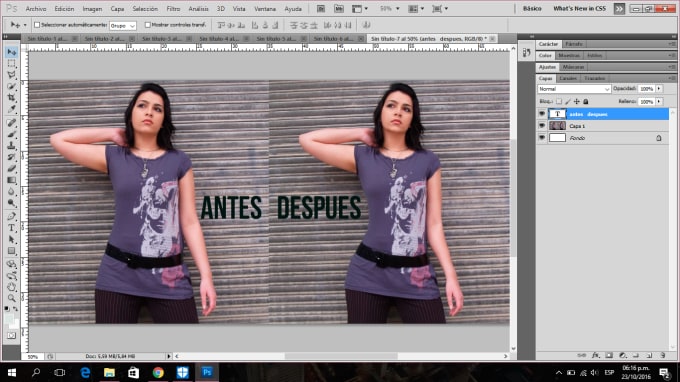Select the Hand tool
The height and width of the screenshot is (382, 680).
(x=11, y=287)
